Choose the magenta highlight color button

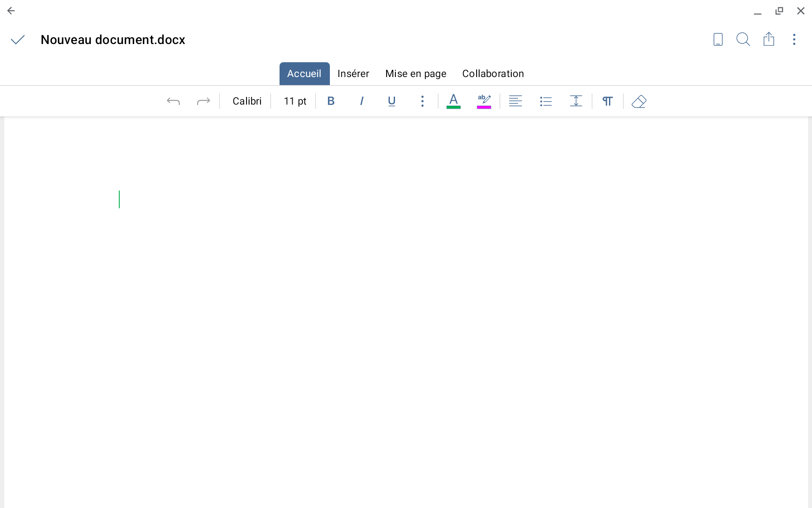tap(484, 101)
